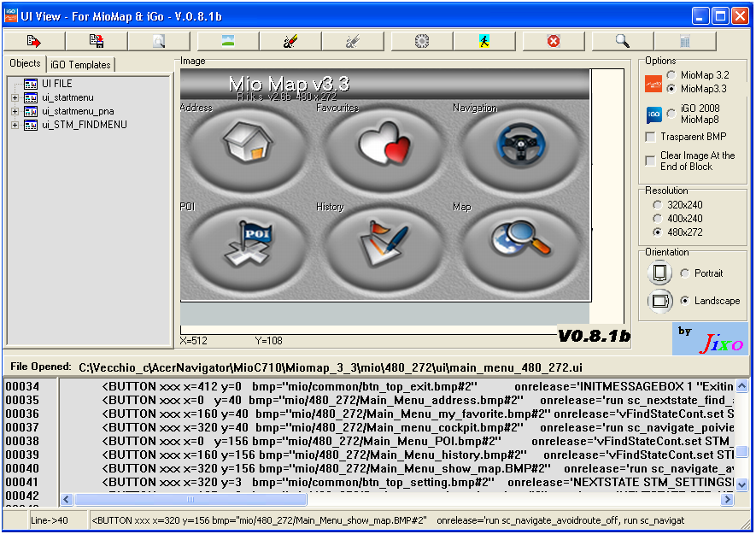Minimize the UI View window
This screenshot has width=756, height=534.
click(x=700, y=16)
